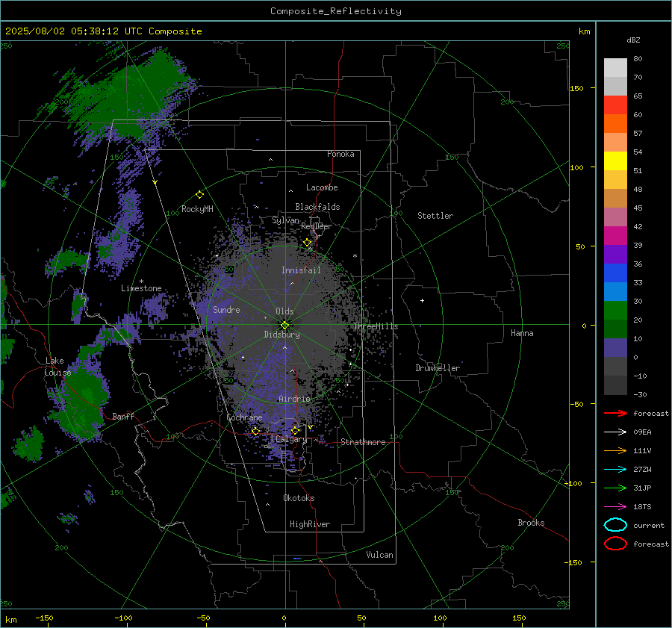
Task: Click the white plus marker west of Hanna
Action: (x=422, y=300)
